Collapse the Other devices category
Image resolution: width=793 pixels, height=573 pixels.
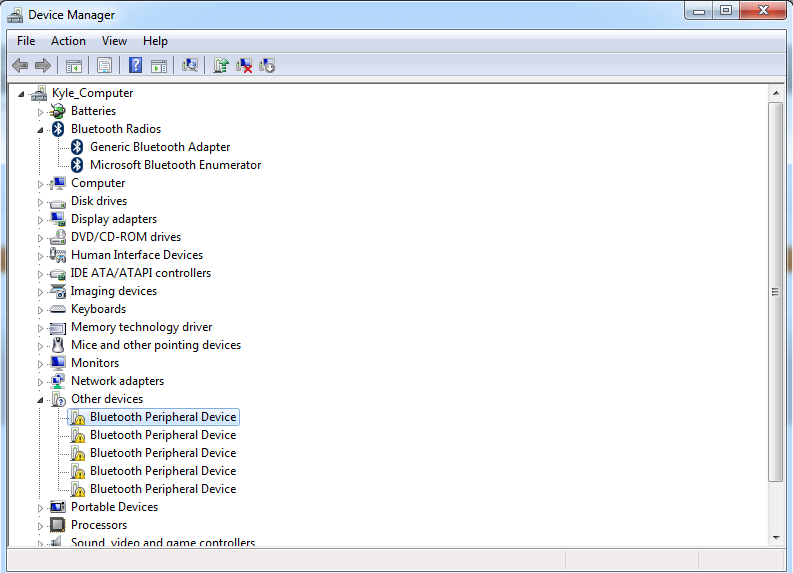point(40,400)
